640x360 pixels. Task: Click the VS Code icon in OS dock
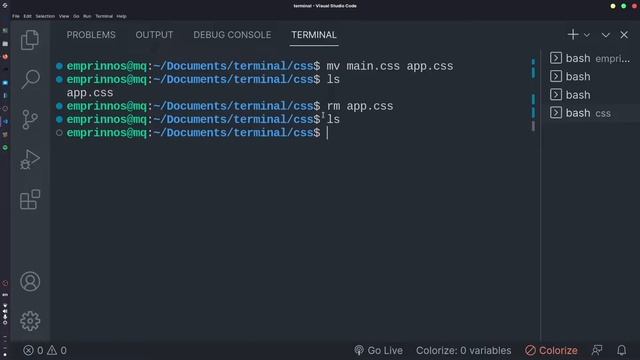[x=5, y=122]
